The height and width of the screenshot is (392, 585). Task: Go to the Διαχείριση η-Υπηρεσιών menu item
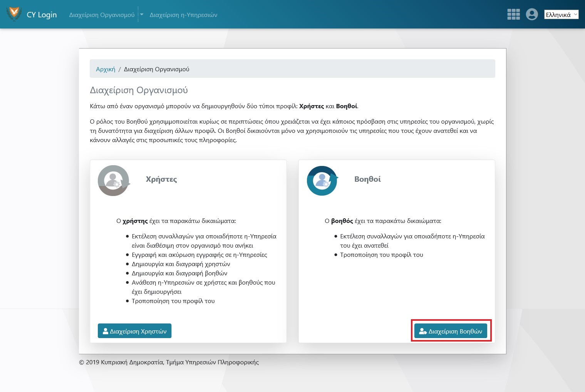click(183, 15)
